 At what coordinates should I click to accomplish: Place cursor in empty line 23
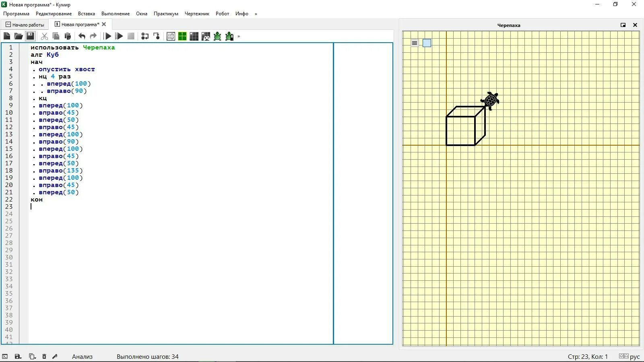tap(181, 207)
